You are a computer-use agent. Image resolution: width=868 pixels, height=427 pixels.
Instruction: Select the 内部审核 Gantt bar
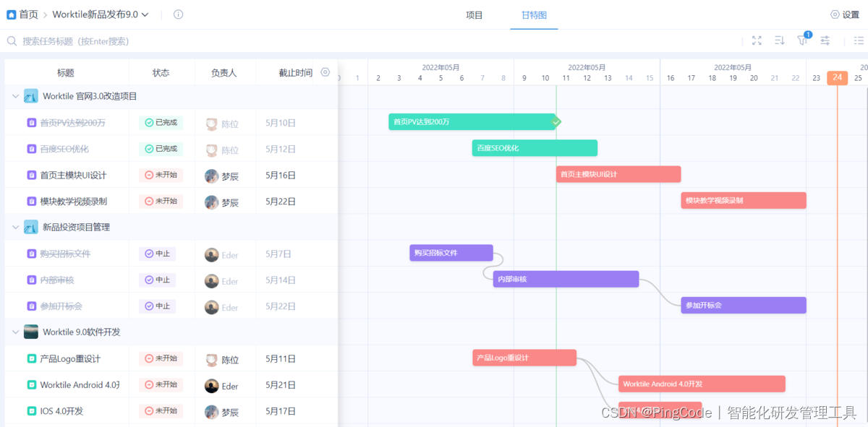coord(566,279)
